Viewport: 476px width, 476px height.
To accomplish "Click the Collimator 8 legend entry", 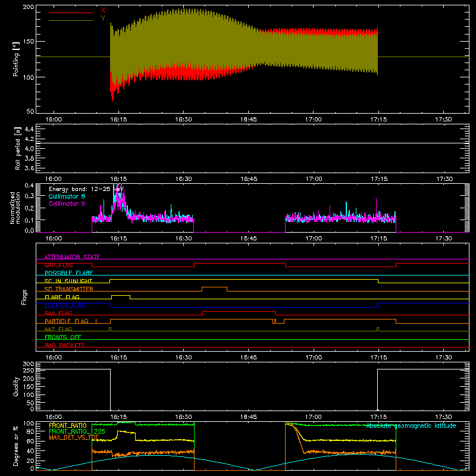I will click(x=67, y=196).
